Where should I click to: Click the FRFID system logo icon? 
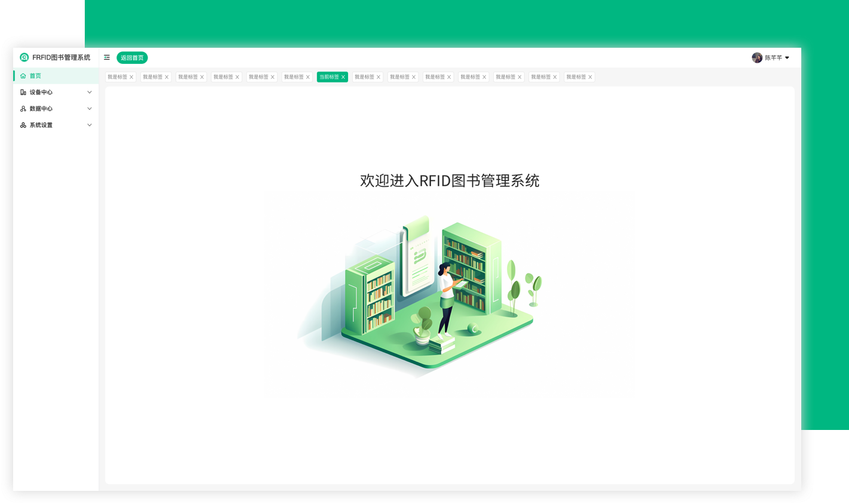coord(24,57)
